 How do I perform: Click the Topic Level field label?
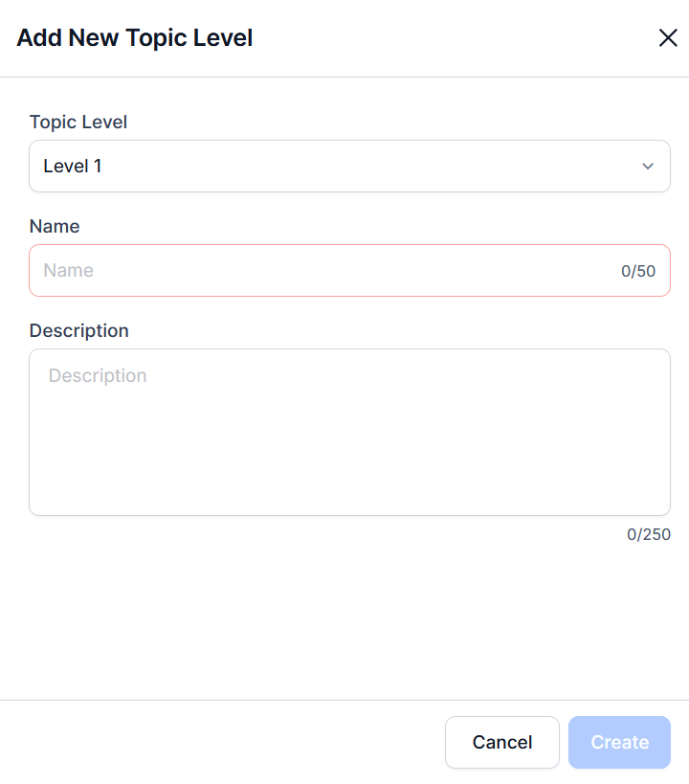[x=78, y=122]
